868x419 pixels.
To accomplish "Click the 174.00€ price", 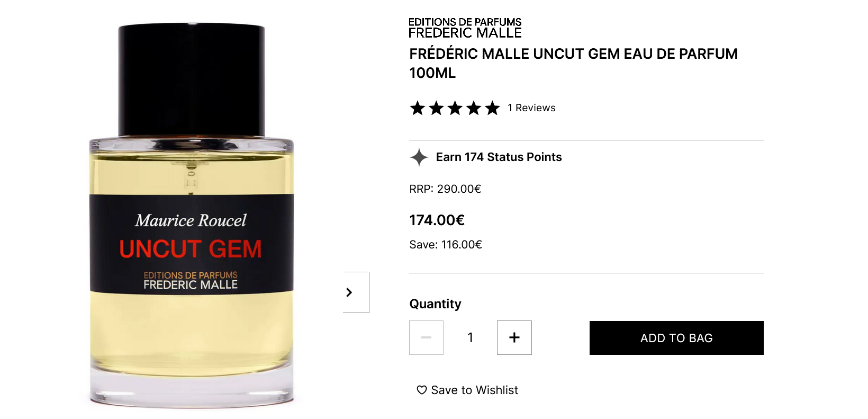I will (x=437, y=220).
